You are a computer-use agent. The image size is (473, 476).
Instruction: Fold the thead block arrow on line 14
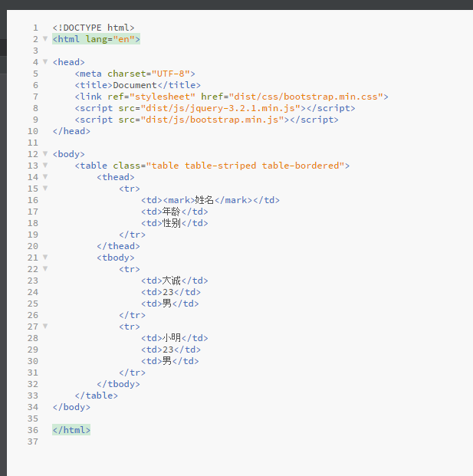(x=45, y=176)
